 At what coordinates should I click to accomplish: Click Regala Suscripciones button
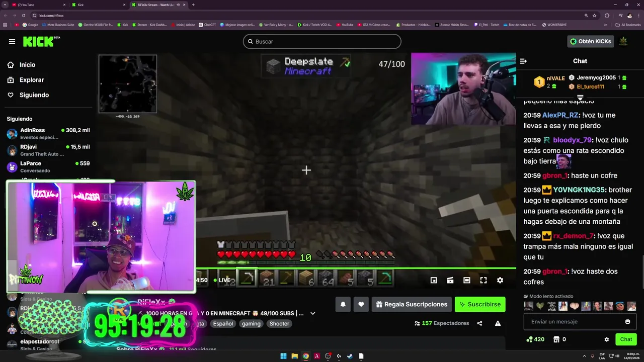pyautogui.click(x=412, y=304)
